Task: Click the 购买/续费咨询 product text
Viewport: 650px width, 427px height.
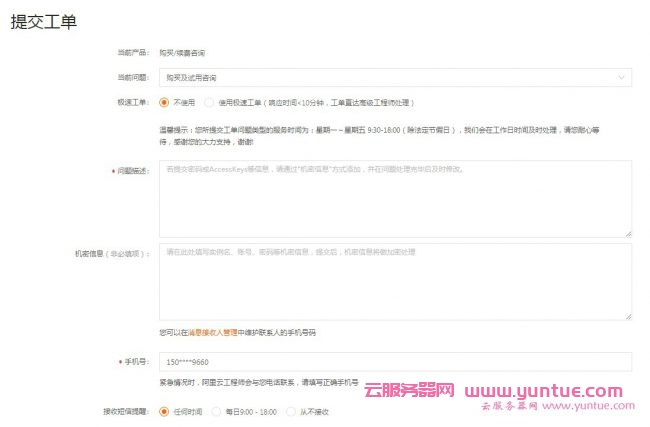Action: 187,51
